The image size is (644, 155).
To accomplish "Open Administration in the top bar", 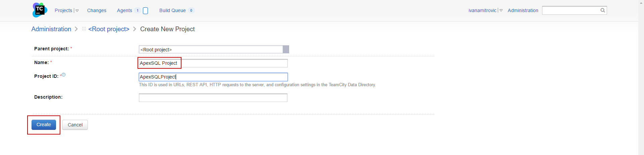I will 523,10.
